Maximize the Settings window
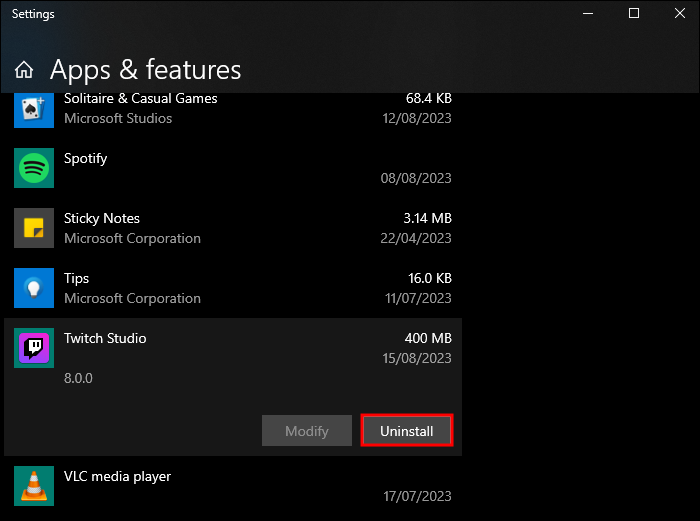 634,14
